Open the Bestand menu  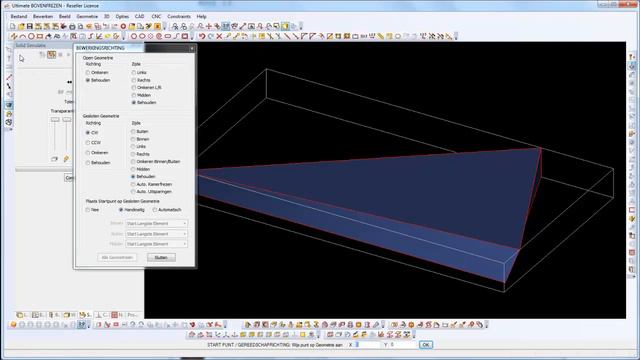pyautogui.click(x=19, y=17)
